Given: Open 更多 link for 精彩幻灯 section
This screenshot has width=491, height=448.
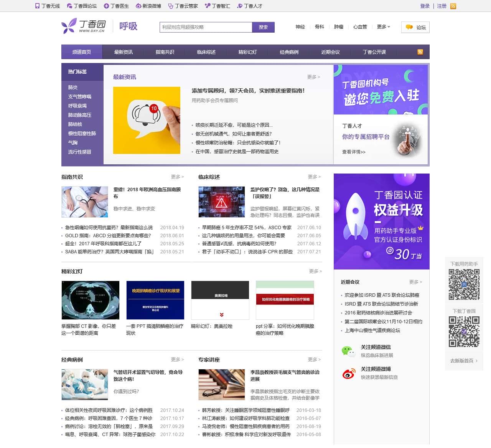Looking at the screenshot, I should (315, 271).
